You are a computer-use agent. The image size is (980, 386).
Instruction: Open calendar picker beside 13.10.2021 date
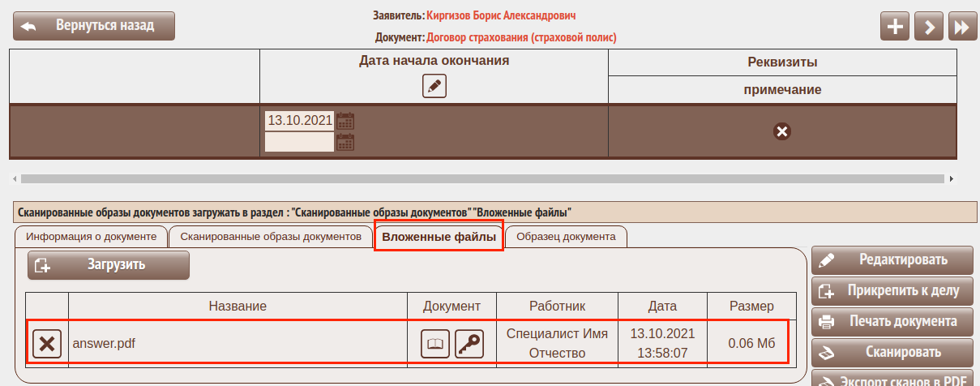pyautogui.click(x=346, y=121)
